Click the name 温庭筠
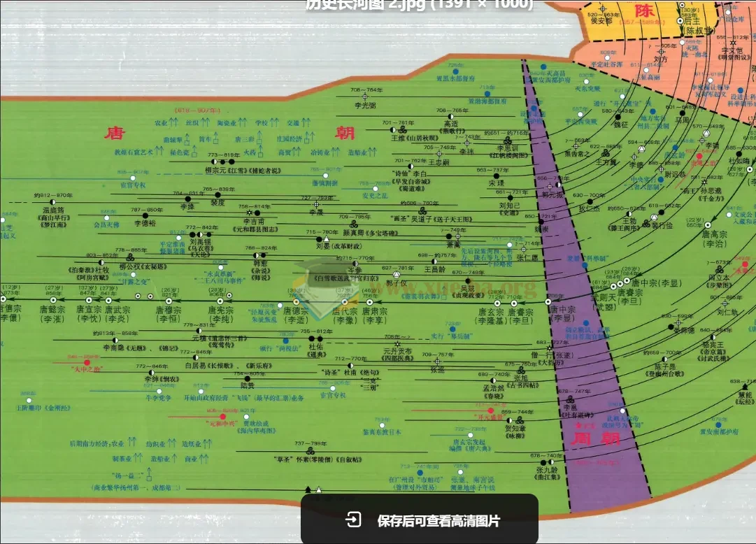756x544 pixels. pyautogui.click(x=53, y=210)
